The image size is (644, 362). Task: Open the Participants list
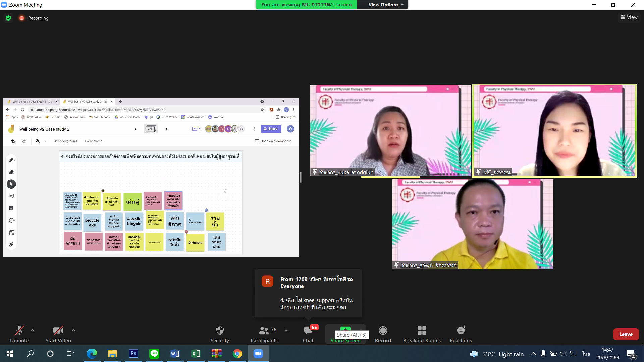(264, 331)
